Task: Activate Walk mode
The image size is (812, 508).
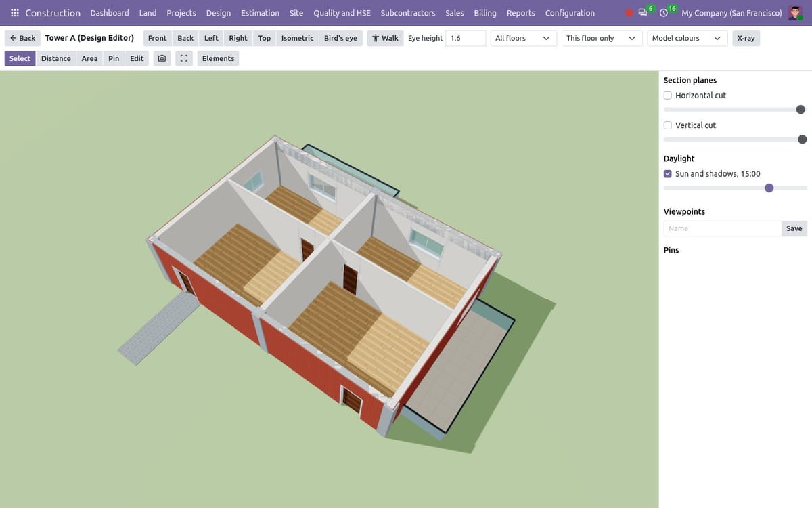Action: click(x=385, y=38)
